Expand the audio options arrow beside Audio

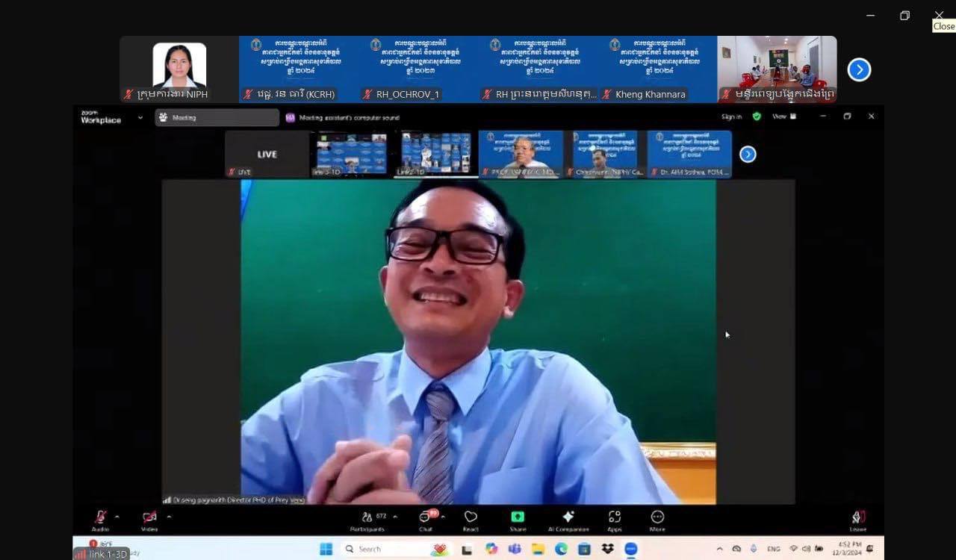pyautogui.click(x=117, y=517)
